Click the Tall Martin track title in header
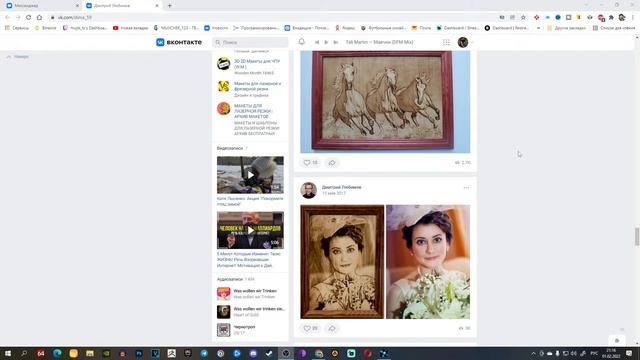Viewport: 640px width, 360px height. point(379,42)
